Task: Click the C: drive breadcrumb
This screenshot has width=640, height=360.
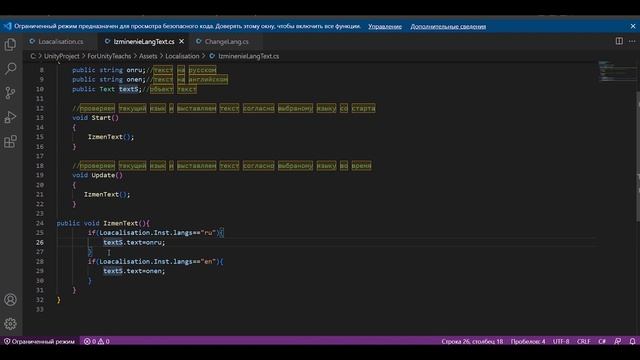Action: point(33,56)
